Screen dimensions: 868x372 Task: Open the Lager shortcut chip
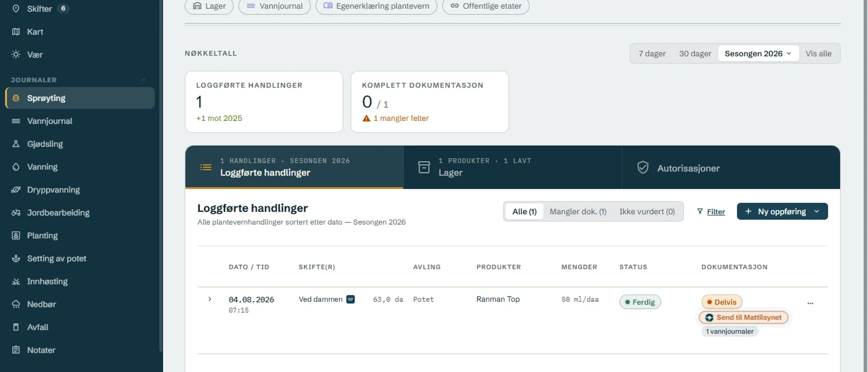point(209,6)
